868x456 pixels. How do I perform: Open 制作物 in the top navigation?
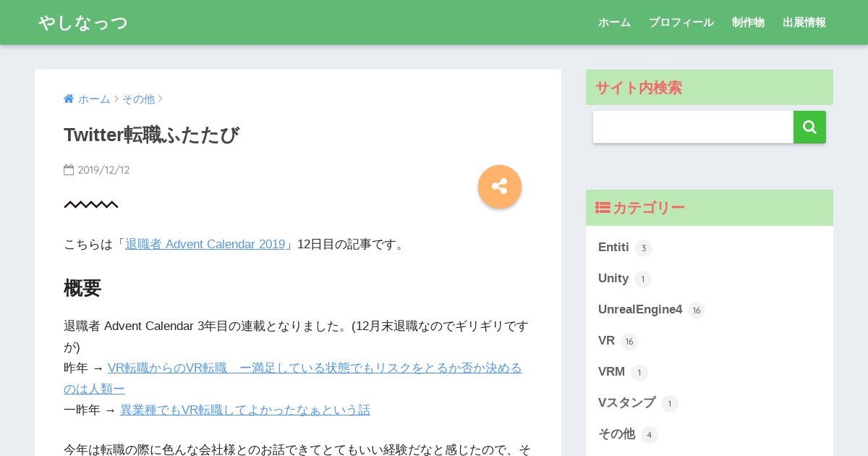tap(748, 22)
